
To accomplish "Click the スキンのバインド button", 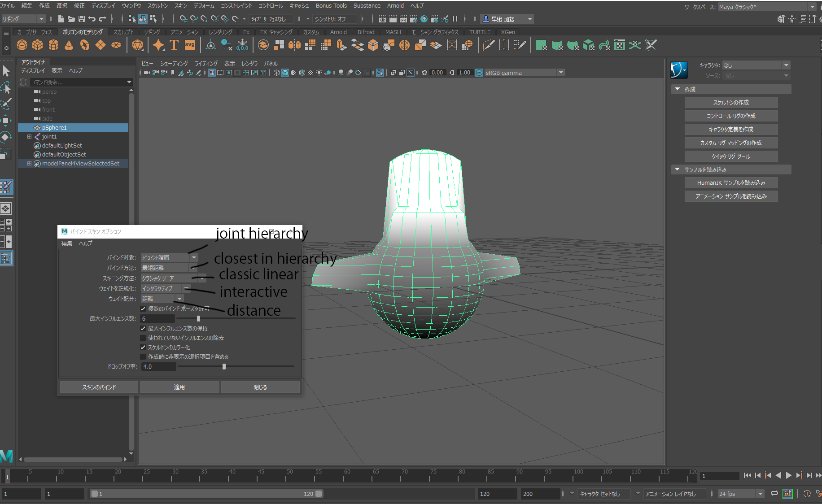I will tap(99, 387).
